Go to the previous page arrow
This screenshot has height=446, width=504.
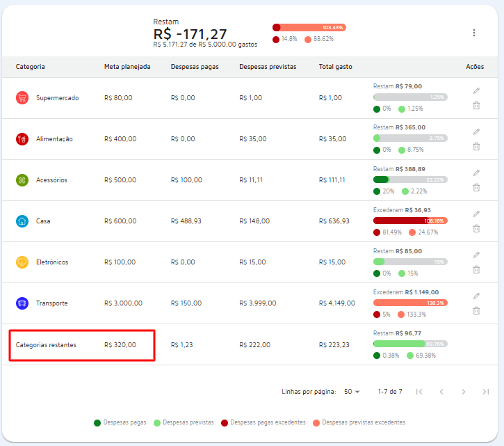tap(441, 392)
